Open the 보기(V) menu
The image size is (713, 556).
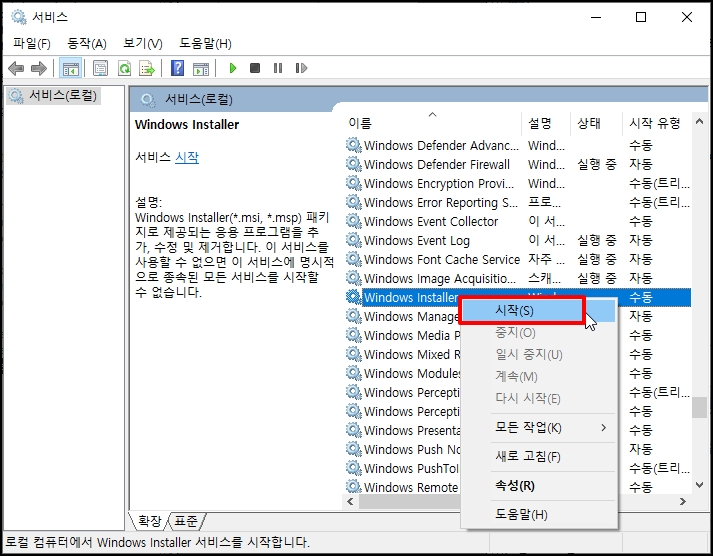tap(142, 44)
